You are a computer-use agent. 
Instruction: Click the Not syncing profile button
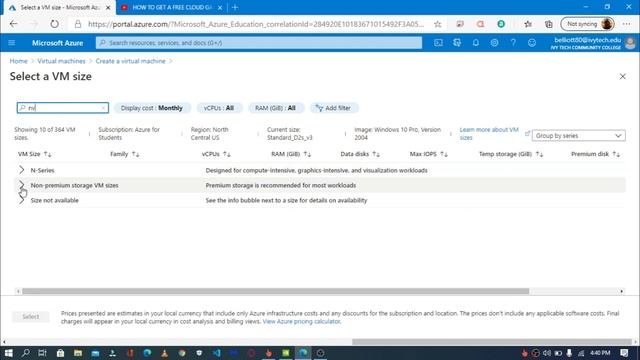[x=588, y=24]
